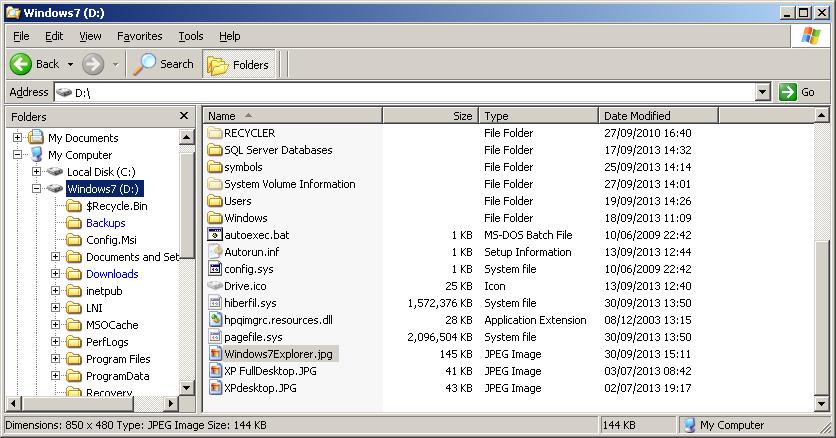Open the File menu
Screen dimensions: 836x438
tap(21, 36)
